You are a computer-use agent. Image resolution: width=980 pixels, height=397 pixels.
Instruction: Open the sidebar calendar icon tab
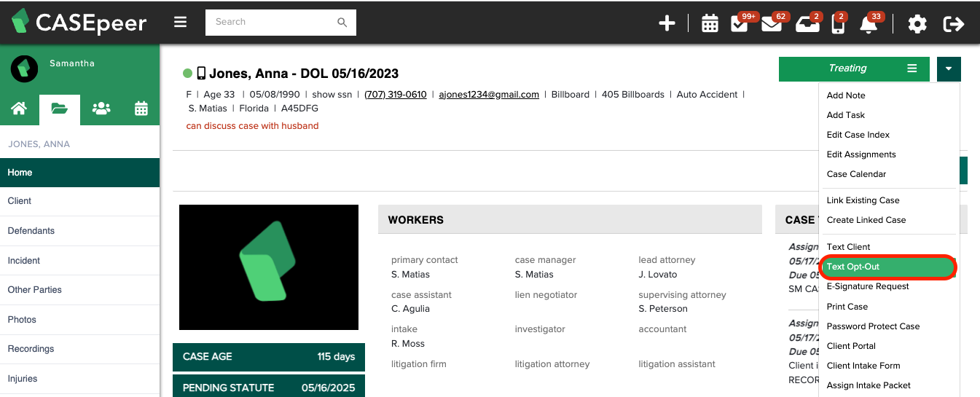point(141,109)
